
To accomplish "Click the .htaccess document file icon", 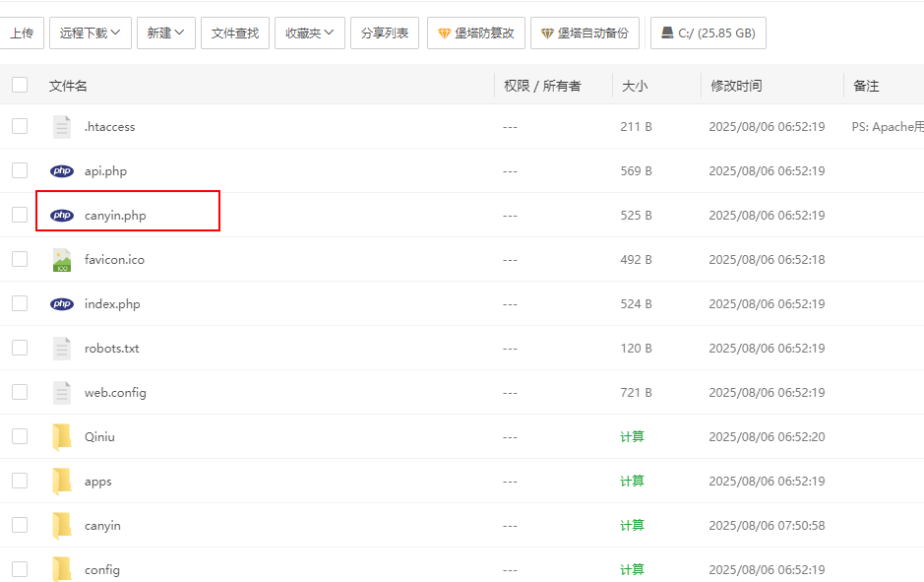I will point(62,127).
